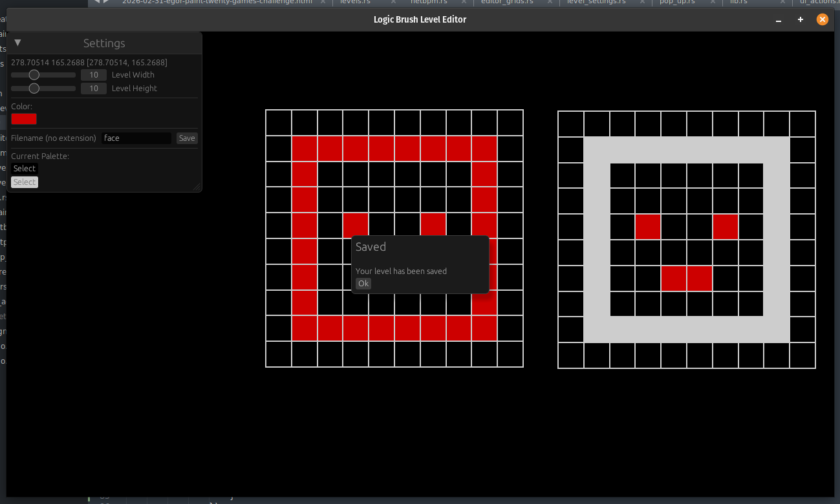Click the Level Height slider handle
Screen dimensions: 840x504
point(34,89)
